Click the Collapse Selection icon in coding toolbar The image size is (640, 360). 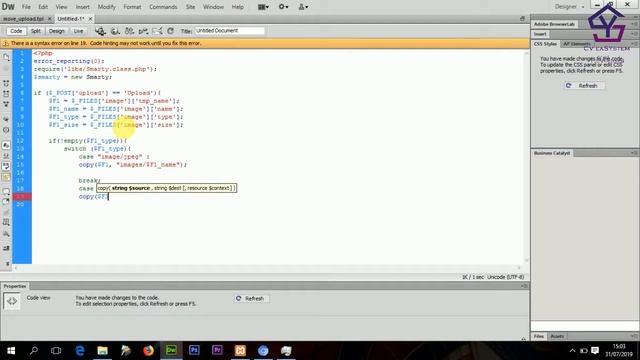(x=6, y=93)
